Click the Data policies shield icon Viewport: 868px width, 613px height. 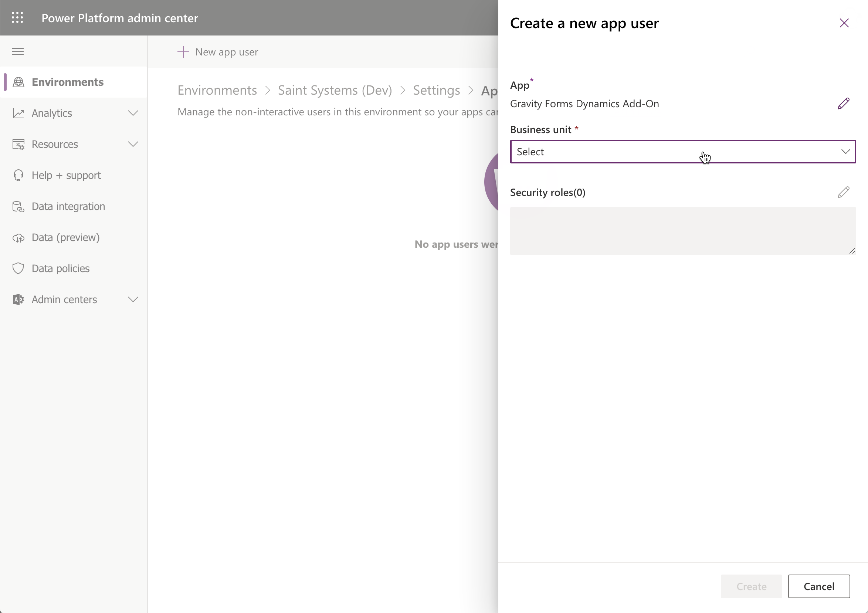pyautogui.click(x=18, y=268)
